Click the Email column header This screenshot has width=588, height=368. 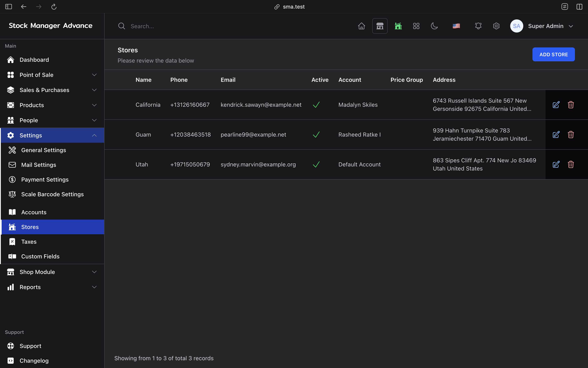point(228,80)
